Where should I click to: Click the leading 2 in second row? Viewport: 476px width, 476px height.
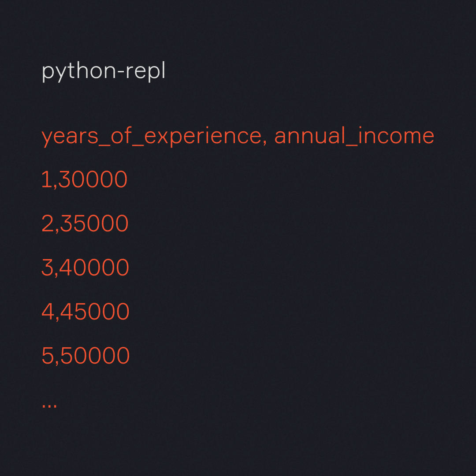(x=48, y=223)
